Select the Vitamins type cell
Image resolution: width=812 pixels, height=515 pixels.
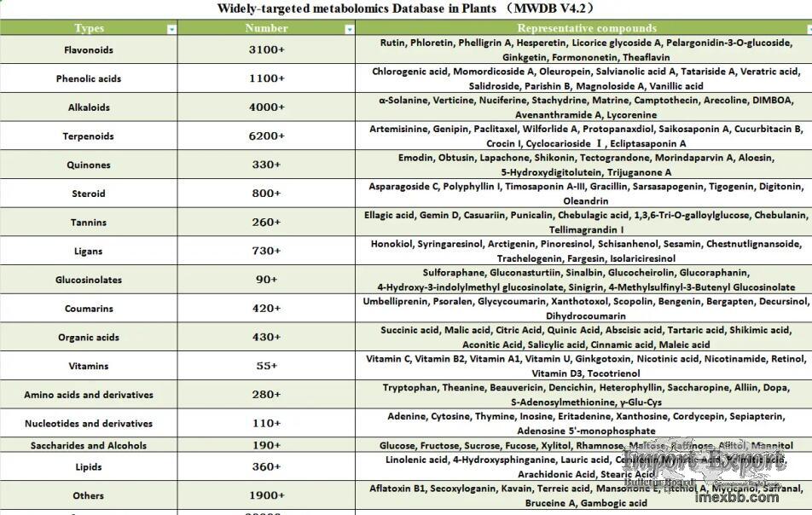[x=89, y=366]
